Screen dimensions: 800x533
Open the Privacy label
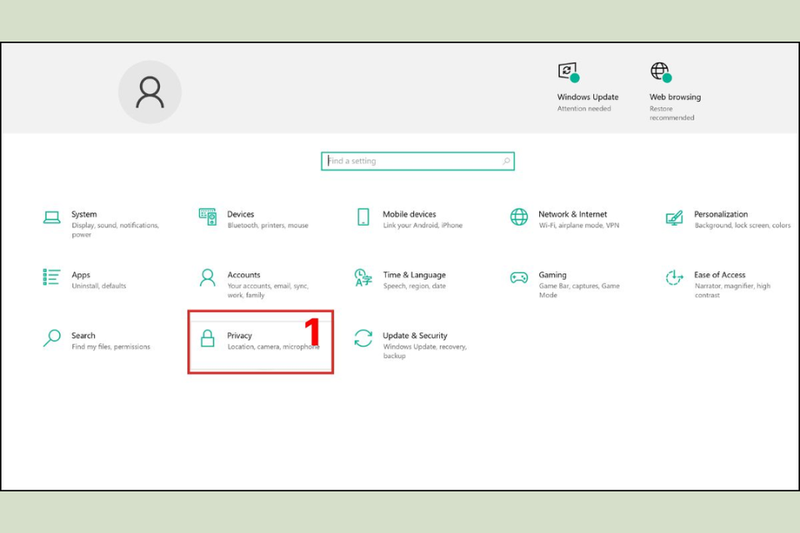coord(239,336)
